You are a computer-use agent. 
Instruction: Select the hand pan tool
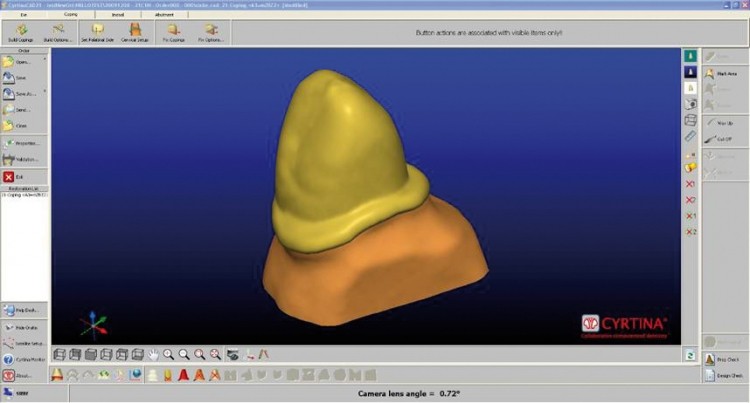click(153, 354)
